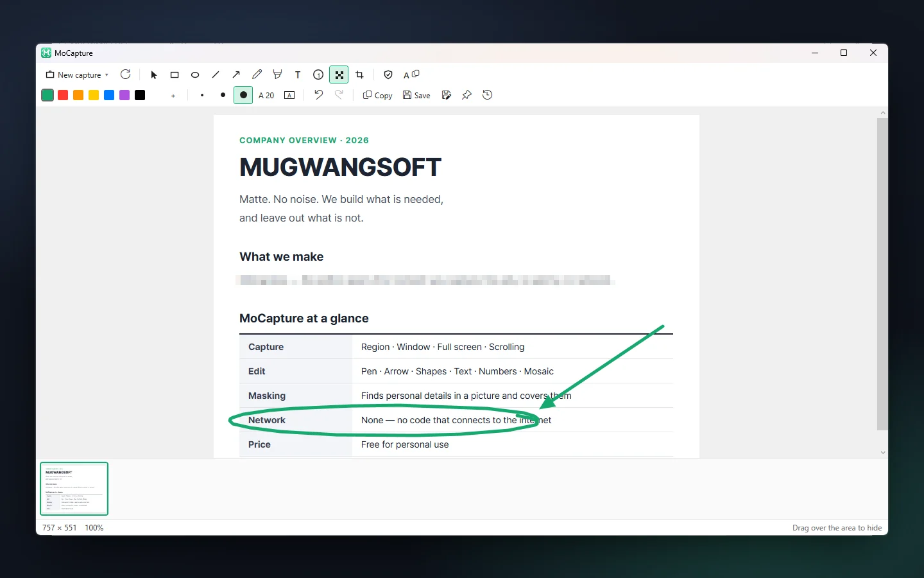Click the text recognition copy icon
Image resolution: width=924 pixels, height=578 pixels.
point(411,75)
